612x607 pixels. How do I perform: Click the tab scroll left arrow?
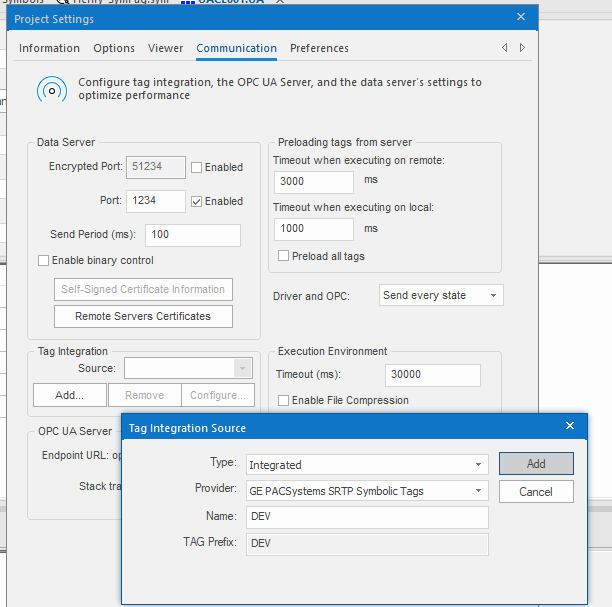[x=505, y=48]
